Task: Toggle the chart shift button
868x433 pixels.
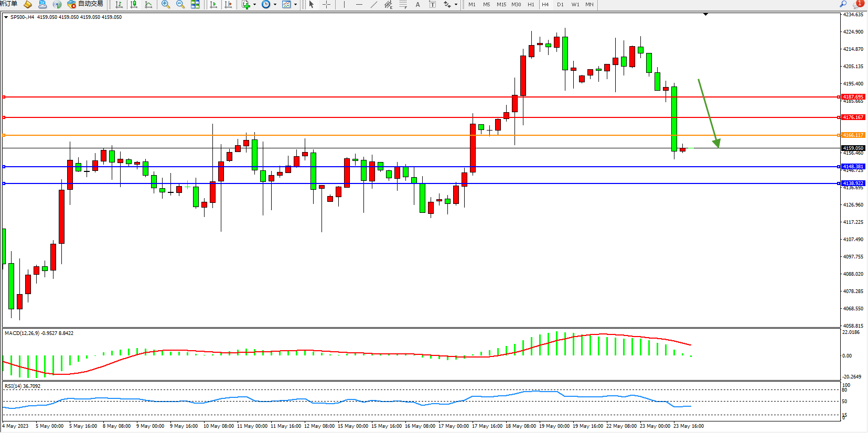Action: 228,5
